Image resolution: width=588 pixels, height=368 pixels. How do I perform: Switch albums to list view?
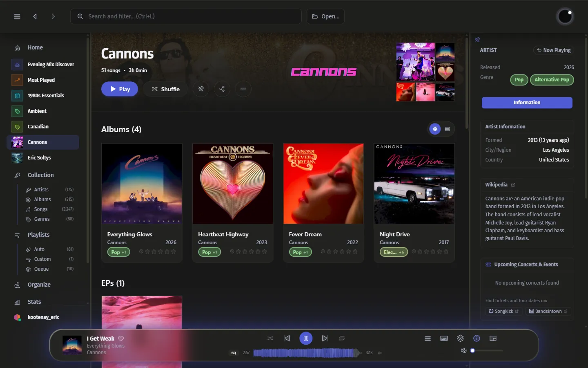tap(447, 129)
